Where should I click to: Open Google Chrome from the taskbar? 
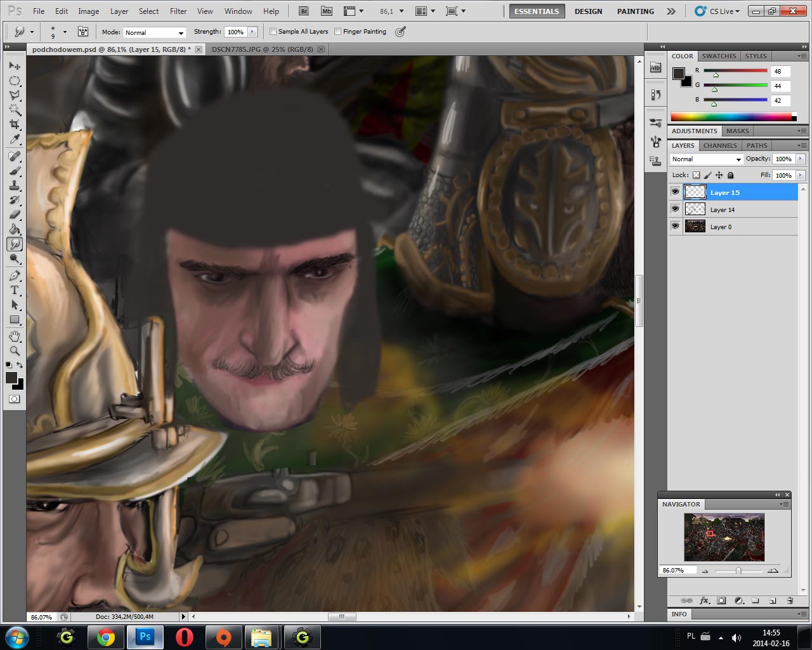pos(105,637)
